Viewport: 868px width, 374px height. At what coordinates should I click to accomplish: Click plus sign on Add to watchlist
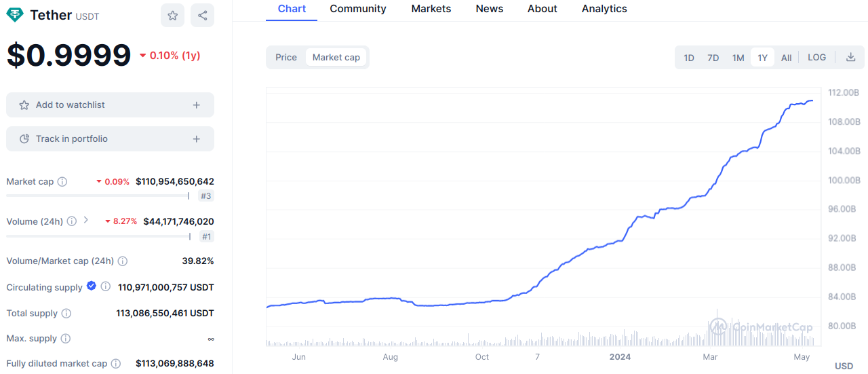pos(196,105)
